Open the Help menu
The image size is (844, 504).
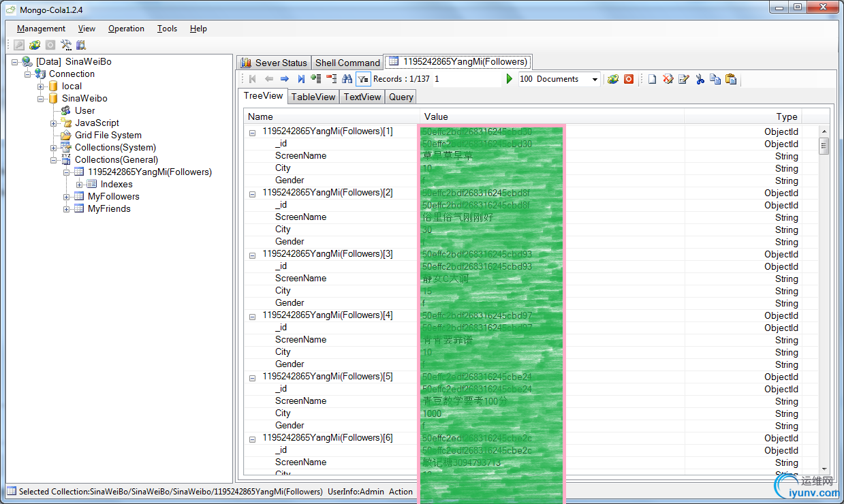click(x=198, y=29)
